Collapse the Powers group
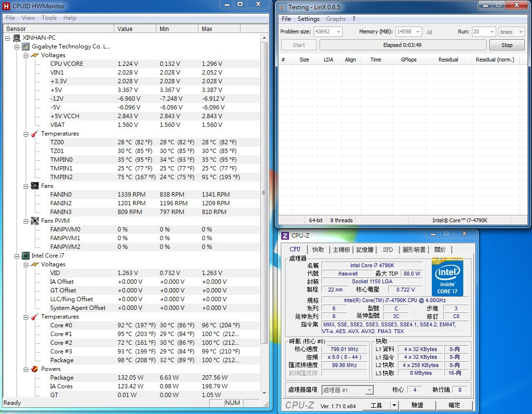 (26, 369)
